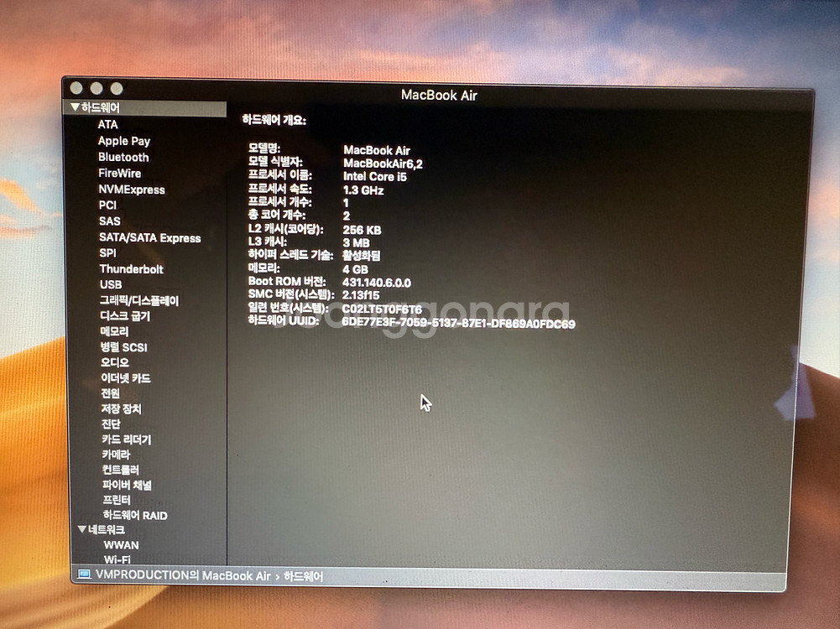Show NVMExpress device information
This screenshot has height=629, width=840.
coord(131,190)
